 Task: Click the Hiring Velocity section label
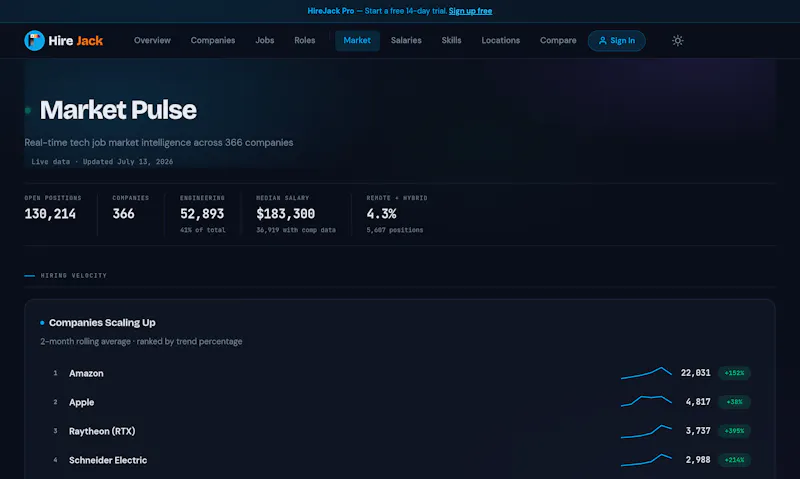(73, 275)
